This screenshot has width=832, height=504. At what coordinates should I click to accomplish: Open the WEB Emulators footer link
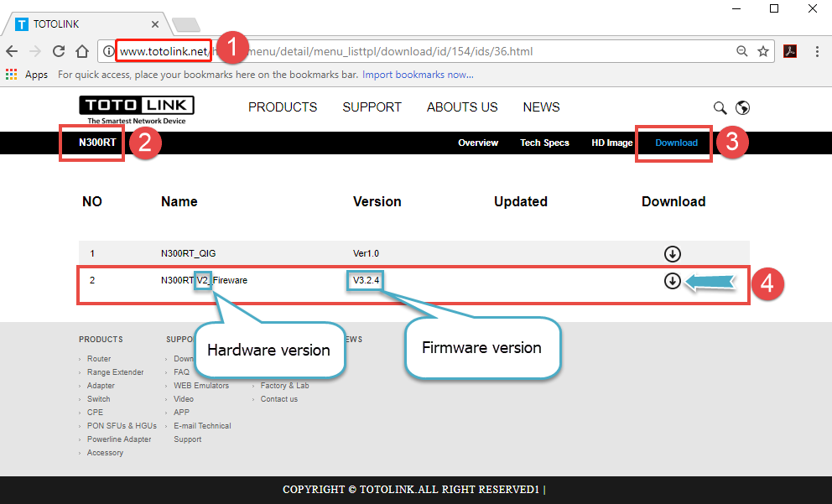(x=201, y=386)
